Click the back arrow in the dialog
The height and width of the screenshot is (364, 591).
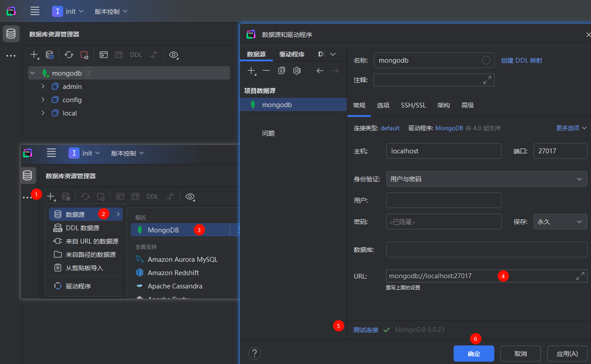point(320,70)
